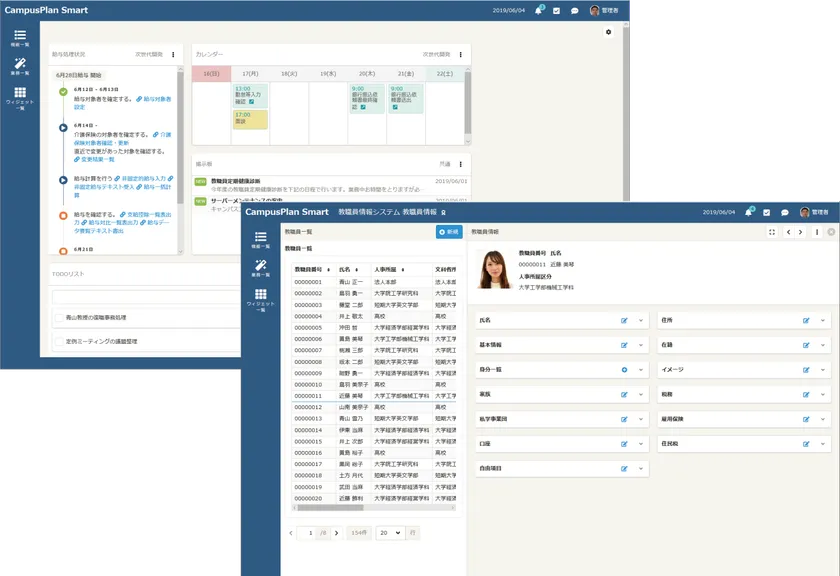Click the 変更結果一覧 link
The image size is (840, 576).
coord(97,159)
